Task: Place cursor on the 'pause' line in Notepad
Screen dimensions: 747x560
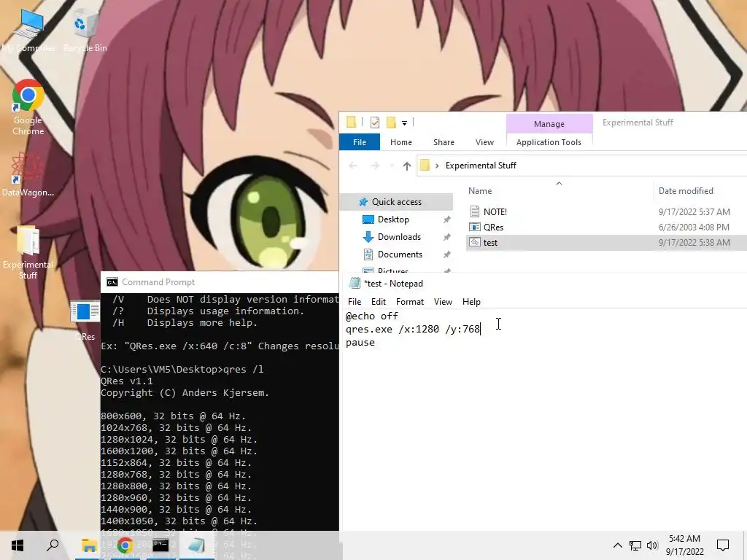Action: point(360,343)
